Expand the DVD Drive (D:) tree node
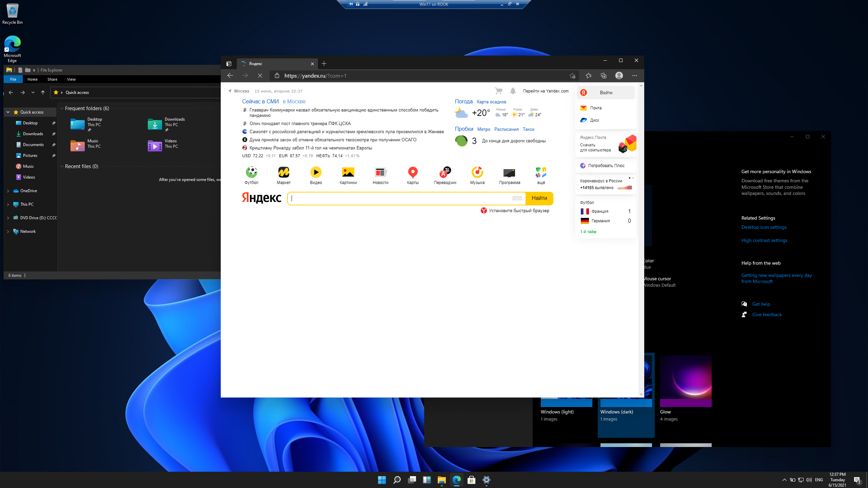This screenshot has height=488, width=868. (8, 218)
